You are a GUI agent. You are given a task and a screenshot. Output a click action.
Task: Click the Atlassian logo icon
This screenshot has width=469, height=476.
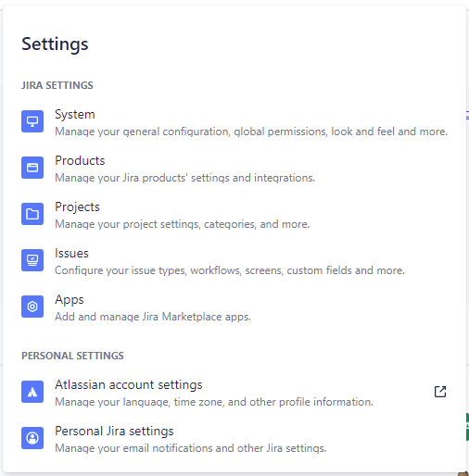click(x=32, y=392)
